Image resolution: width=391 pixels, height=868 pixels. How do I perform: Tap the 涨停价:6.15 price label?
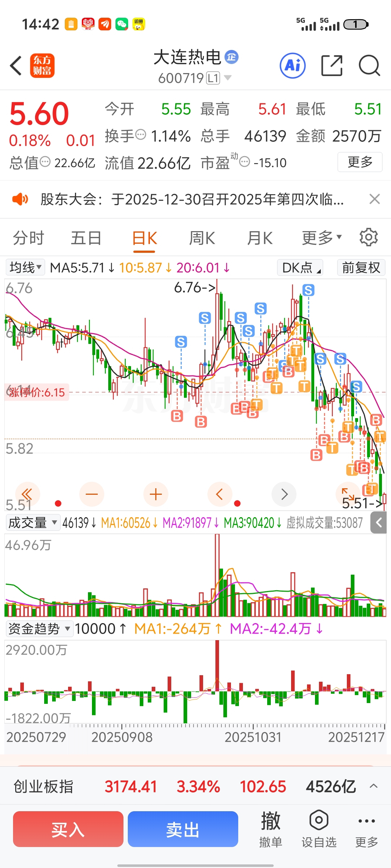coord(37,392)
